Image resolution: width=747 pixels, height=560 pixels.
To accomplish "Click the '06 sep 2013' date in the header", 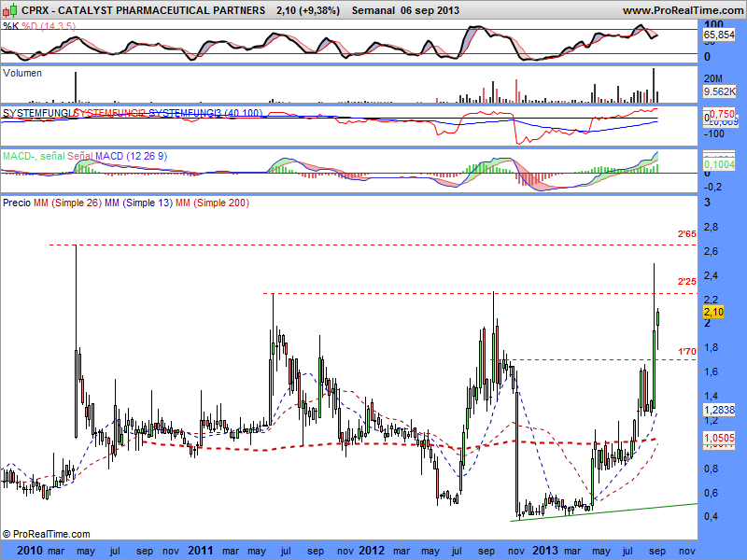I will [x=430, y=10].
